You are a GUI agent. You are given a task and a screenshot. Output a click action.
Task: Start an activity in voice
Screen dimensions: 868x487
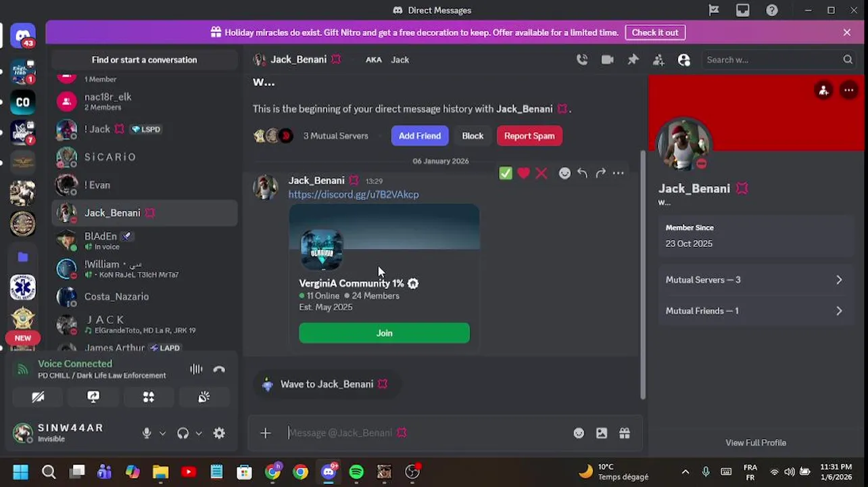coord(149,397)
